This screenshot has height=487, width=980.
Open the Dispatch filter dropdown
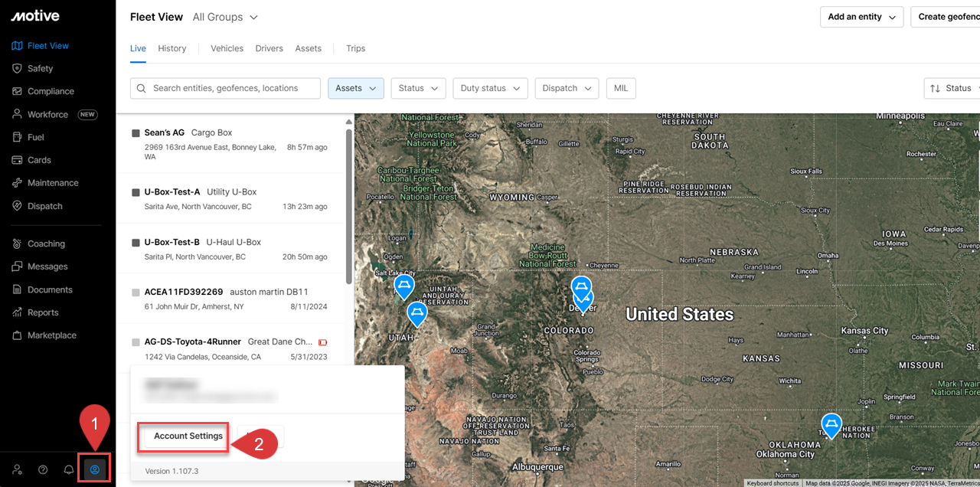click(x=567, y=88)
